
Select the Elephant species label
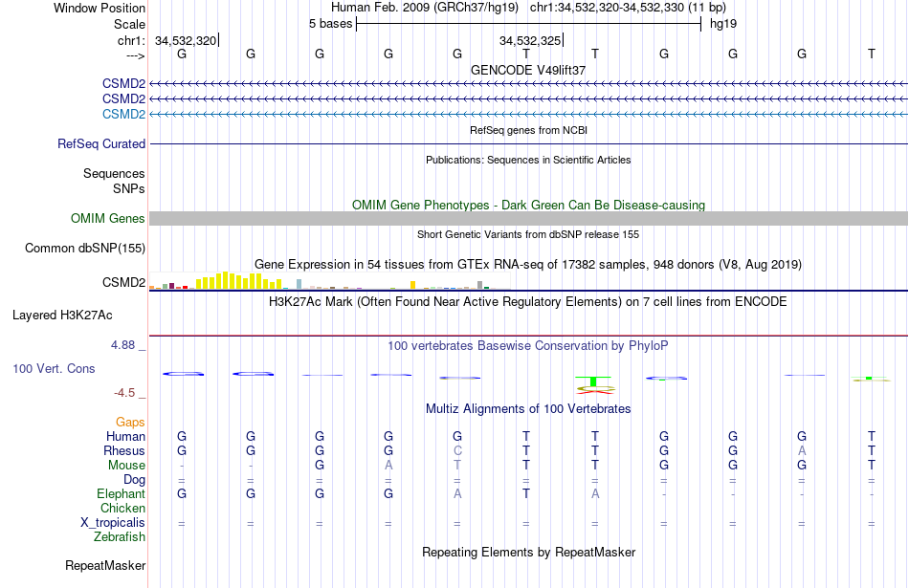tap(122, 493)
